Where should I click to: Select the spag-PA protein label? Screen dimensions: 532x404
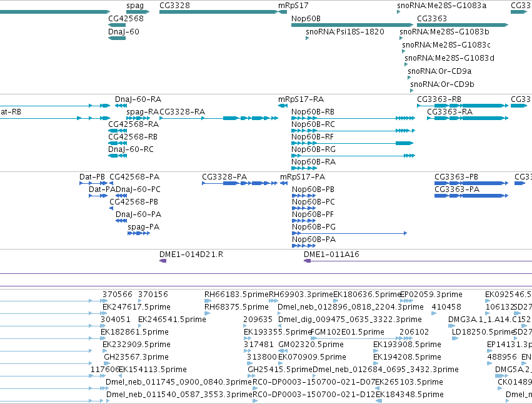pos(143,227)
